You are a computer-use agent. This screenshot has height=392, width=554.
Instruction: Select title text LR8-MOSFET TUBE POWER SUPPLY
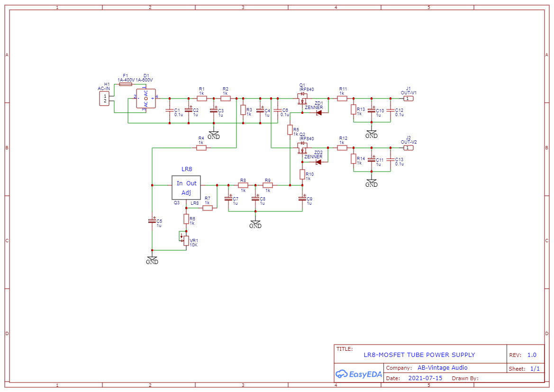[x=419, y=355]
